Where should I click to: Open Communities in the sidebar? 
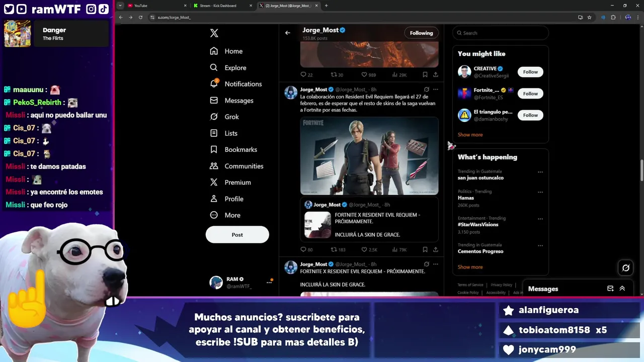[x=237, y=166]
